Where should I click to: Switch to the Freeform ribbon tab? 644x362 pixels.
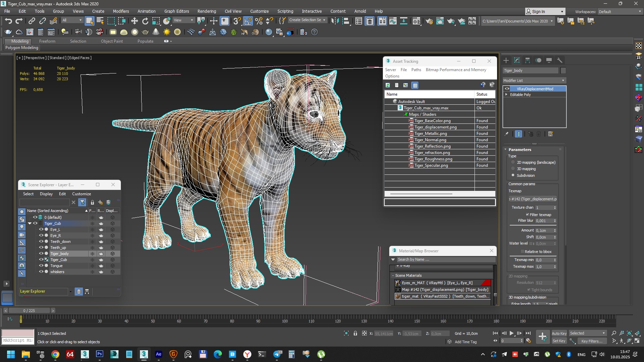click(47, 41)
